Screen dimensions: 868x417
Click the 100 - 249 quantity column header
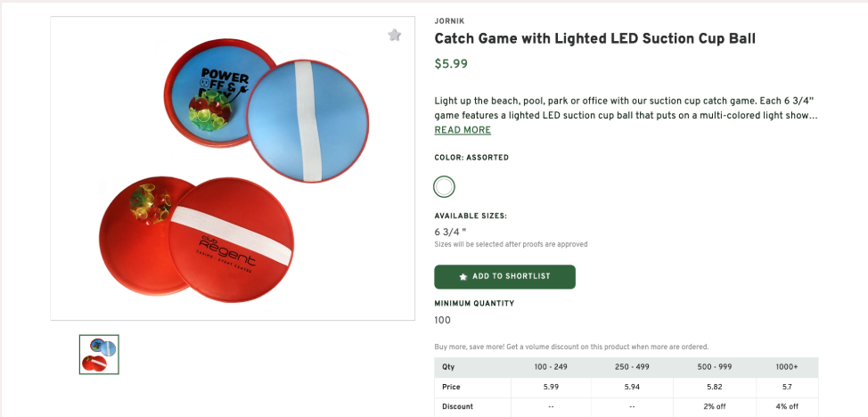tap(551, 367)
